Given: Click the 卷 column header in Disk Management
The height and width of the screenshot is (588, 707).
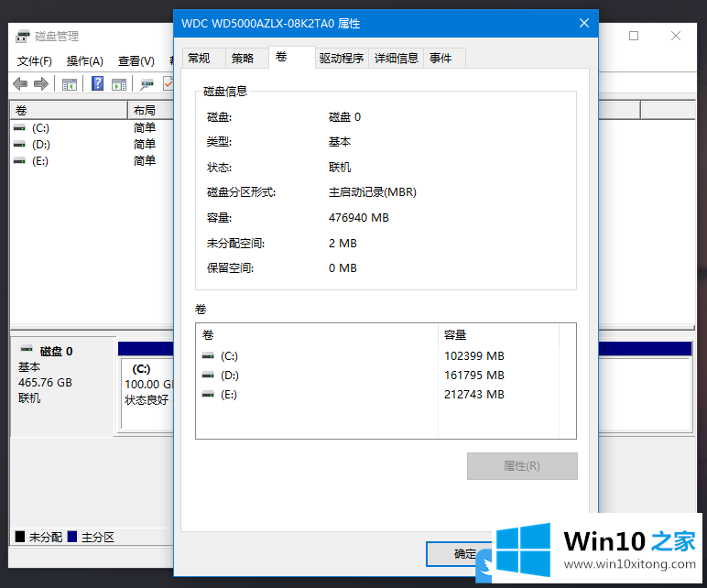Looking at the screenshot, I should click(69, 110).
